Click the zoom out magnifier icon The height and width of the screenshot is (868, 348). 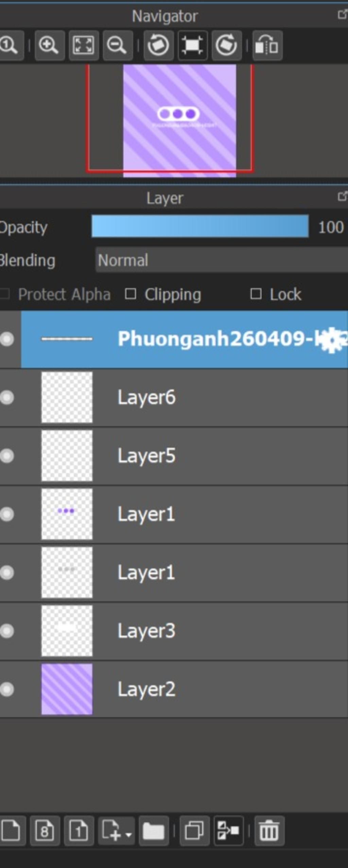coord(118,45)
